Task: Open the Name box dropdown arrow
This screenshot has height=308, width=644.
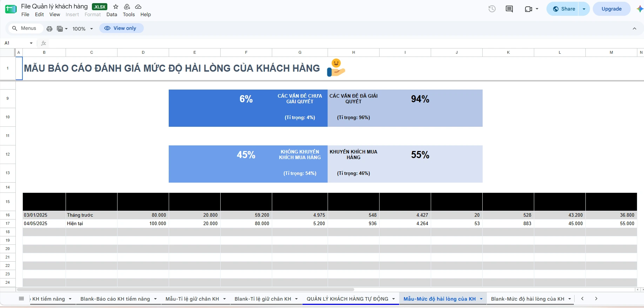Action: [x=31, y=43]
